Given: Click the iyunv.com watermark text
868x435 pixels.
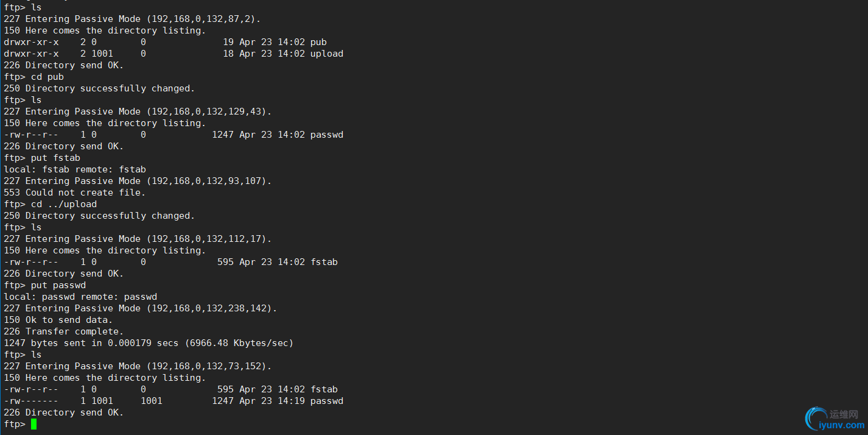Looking at the screenshot, I should [842, 425].
